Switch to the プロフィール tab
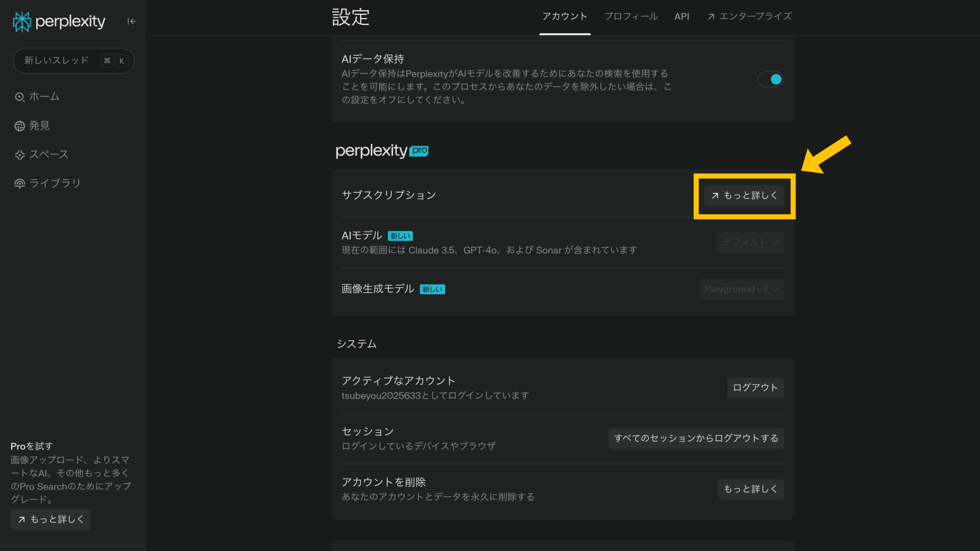This screenshot has height=551, width=980. (x=631, y=16)
